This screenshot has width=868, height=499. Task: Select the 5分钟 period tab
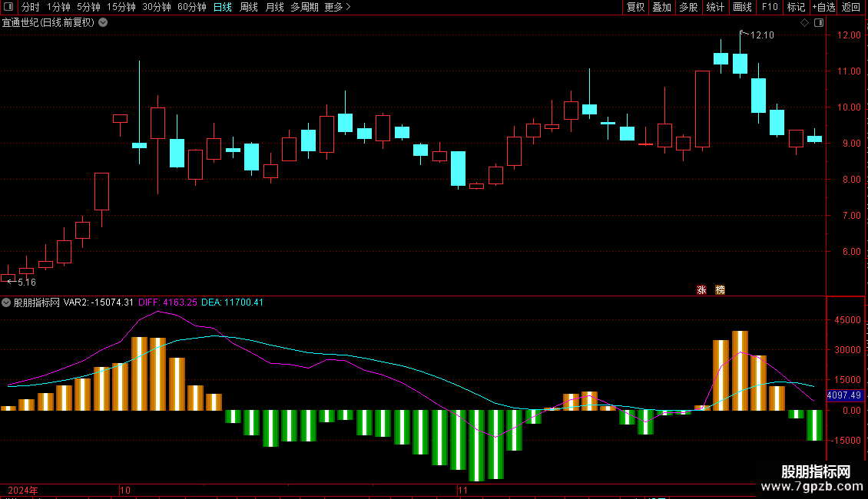tap(88, 7)
